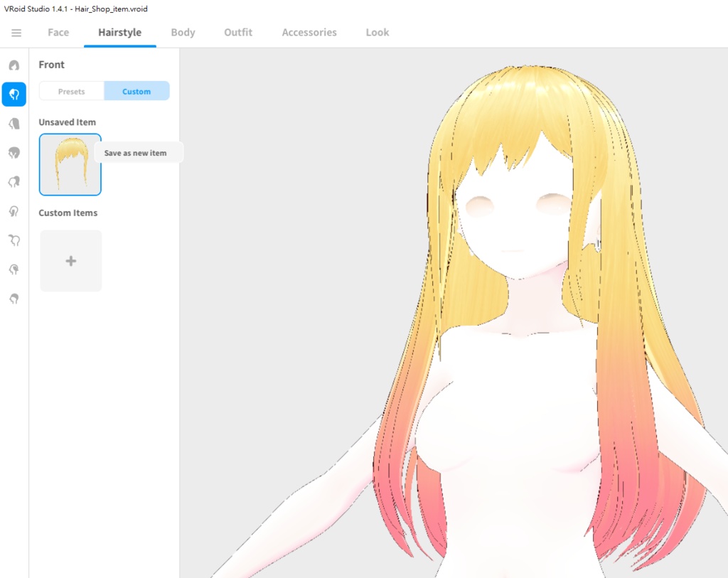Screen dimensions: 728x578
Task: Click the Save as new item button
Action: 136,152
